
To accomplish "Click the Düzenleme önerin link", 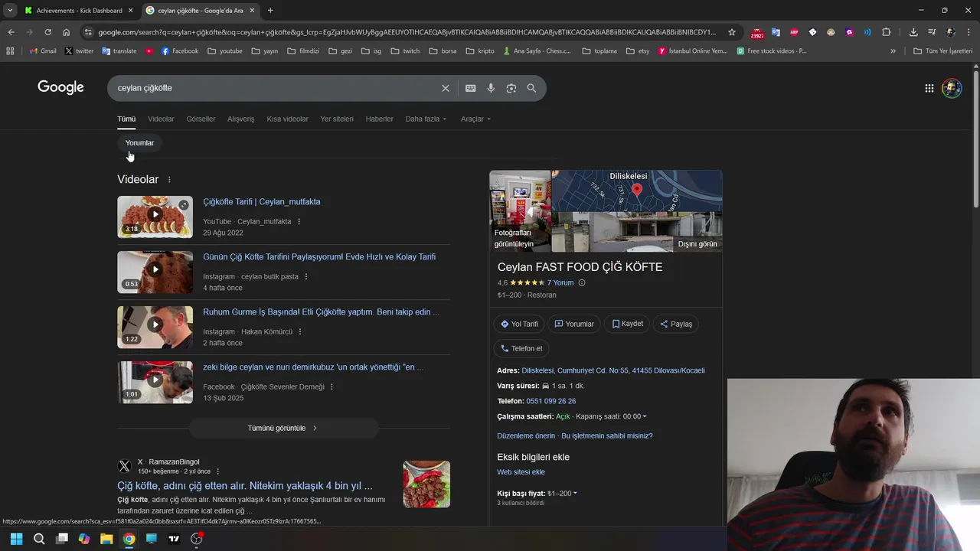I will 526,436.
